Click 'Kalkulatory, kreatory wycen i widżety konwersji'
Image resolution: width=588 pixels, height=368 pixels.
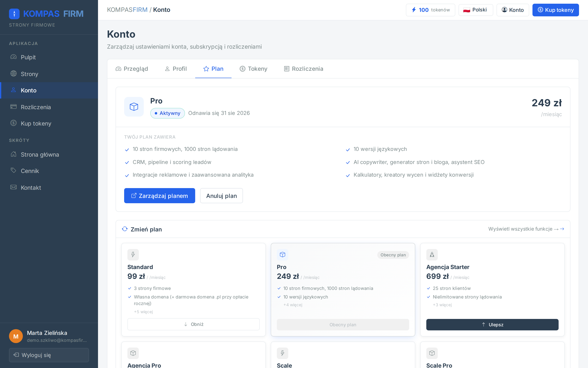(x=414, y=175)
